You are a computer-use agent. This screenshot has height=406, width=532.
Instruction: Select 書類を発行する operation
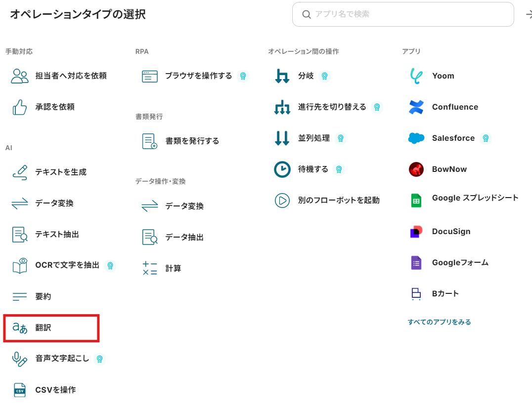pos(192,141)
